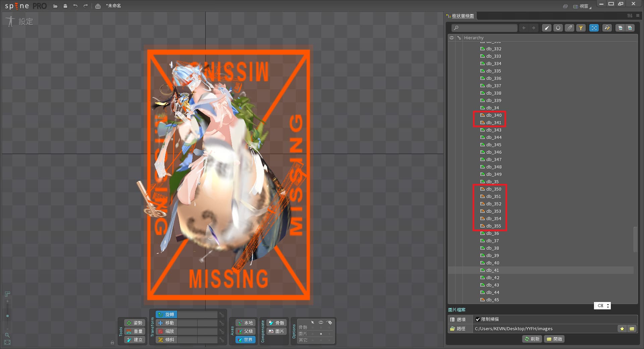This screenshot has height=349, width=644.
Task: Toggle 圖片 image compensation
Action: [277, 331]
